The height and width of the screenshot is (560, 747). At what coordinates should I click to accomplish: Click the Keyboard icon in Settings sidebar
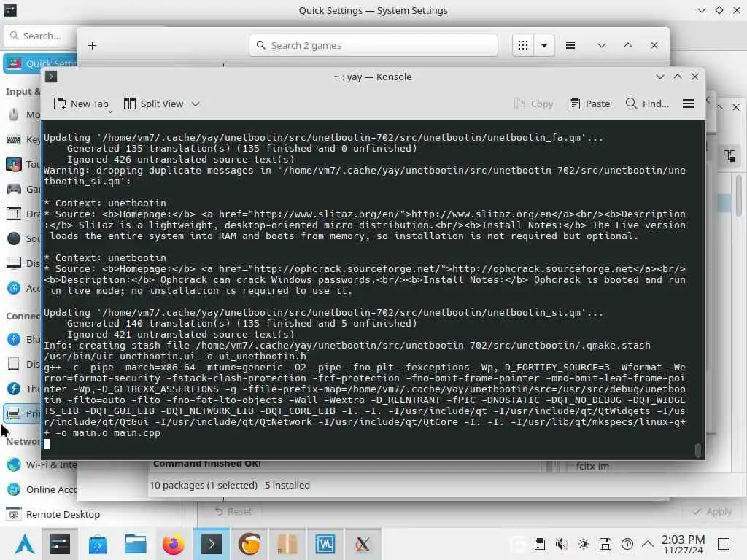pos(14,139)
